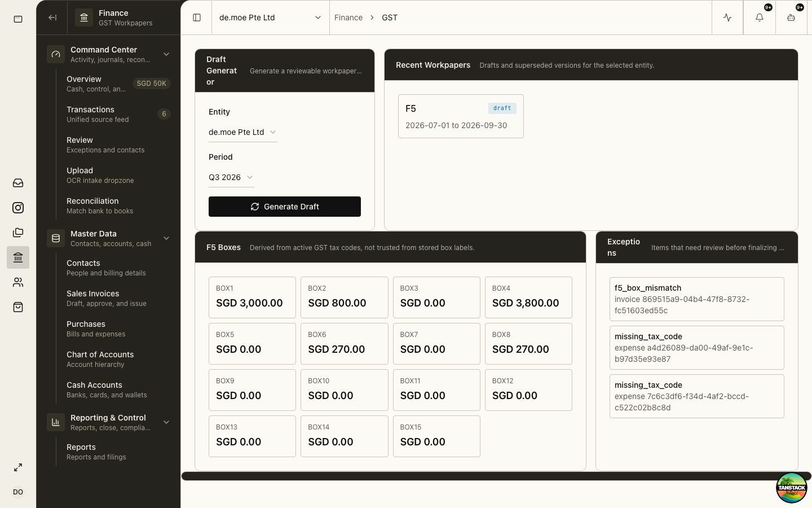The image size is (812, 508).
Task: Open Transactions unified source feed
Action: (117, 114)
